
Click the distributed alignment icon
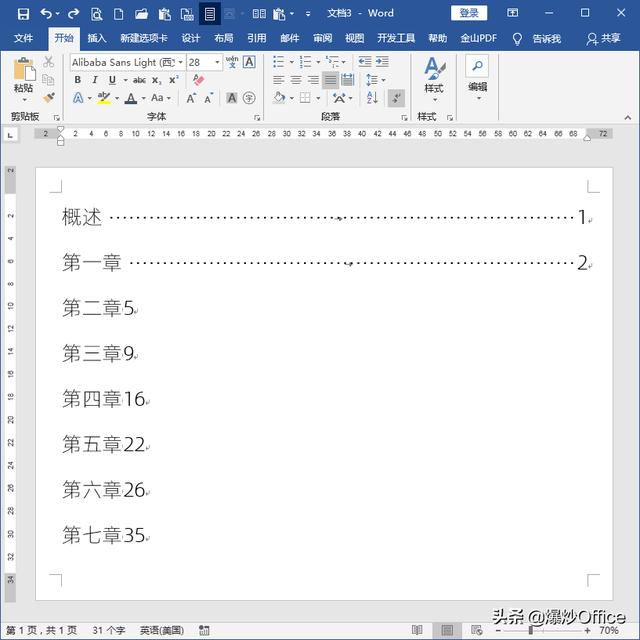pyautogui.click(x=347, y=80)
